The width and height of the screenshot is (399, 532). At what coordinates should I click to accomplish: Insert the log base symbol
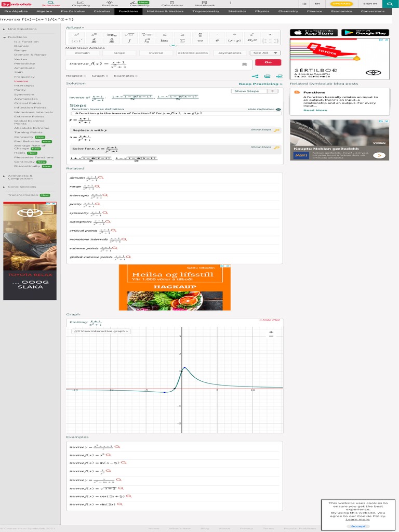pyautogui.click(x=112, y=35)
